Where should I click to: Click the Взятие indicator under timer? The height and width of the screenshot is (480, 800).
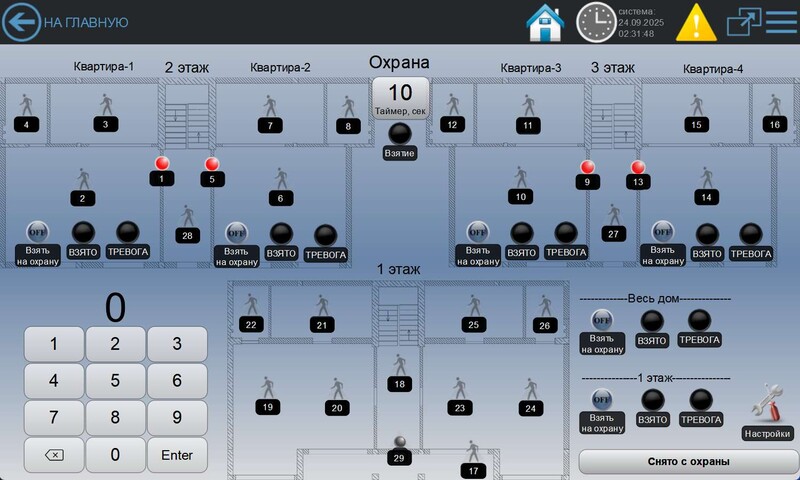tap(400, 134)
